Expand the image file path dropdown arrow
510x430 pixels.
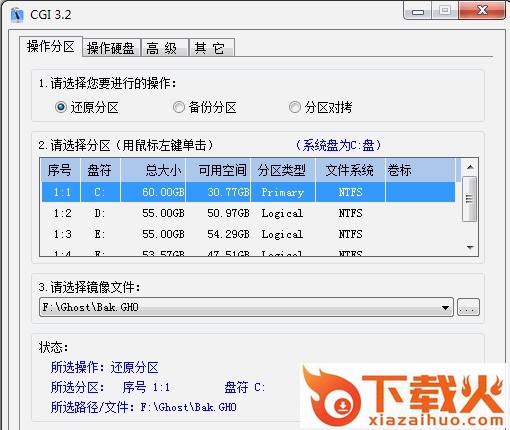pos(445,307)
